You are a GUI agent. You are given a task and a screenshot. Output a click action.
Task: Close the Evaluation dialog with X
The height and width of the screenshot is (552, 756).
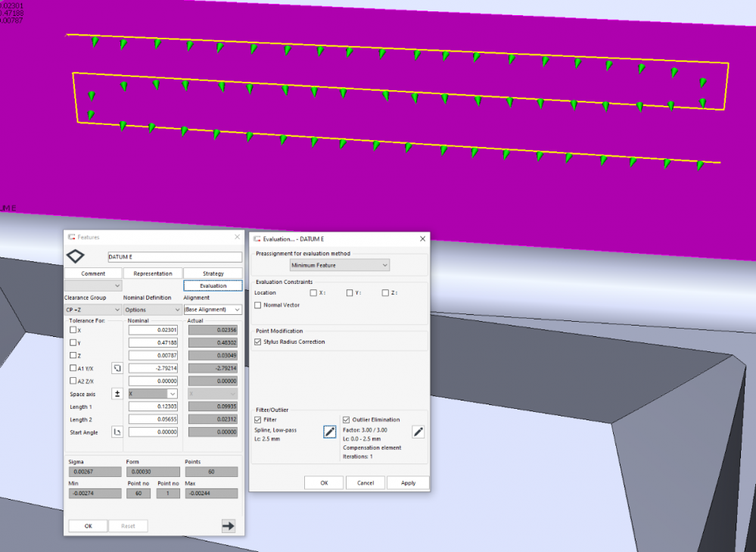[x=422, y=239]
